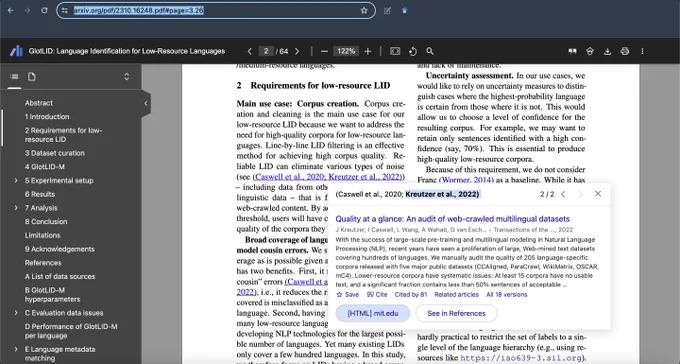Zoom in with the plus button
This screenshot has height=364, width=680.
[368, 51]
